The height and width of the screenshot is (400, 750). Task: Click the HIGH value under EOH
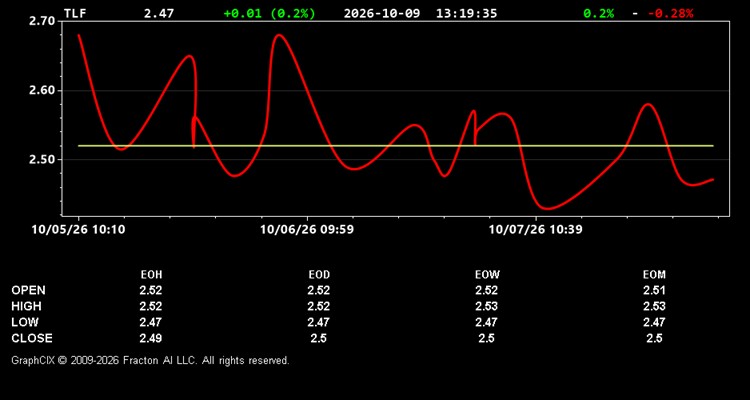(151, 306)
